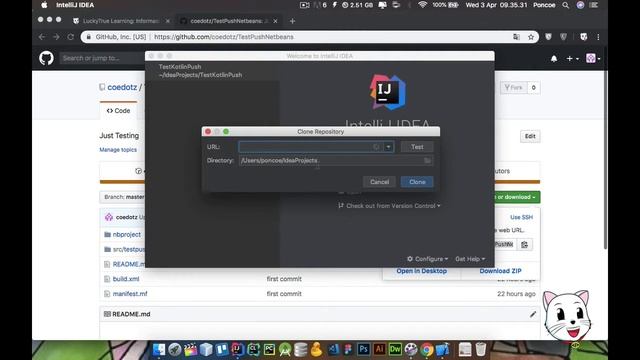Click the Clone button

[x=417, y=182]
